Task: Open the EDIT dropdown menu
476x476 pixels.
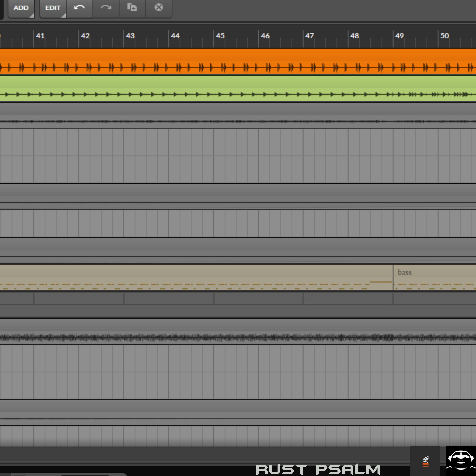Action: (53, 8)
